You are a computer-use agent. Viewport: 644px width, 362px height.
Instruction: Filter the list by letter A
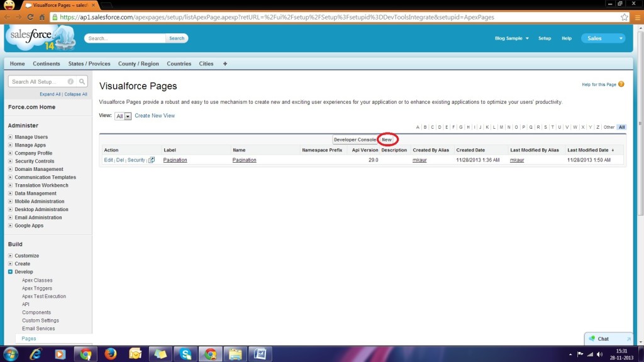click(418, 127)
